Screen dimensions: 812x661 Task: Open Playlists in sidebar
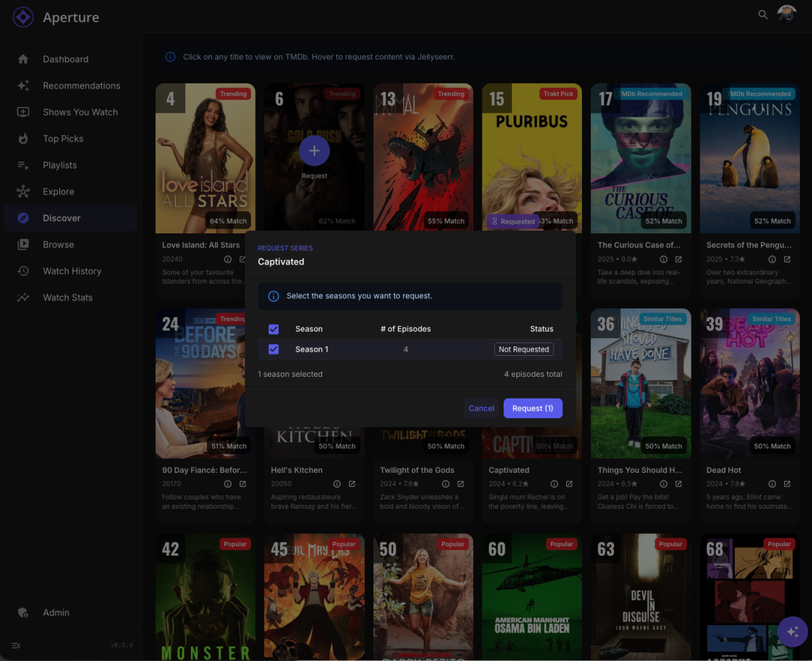click(x=70, y=164)
